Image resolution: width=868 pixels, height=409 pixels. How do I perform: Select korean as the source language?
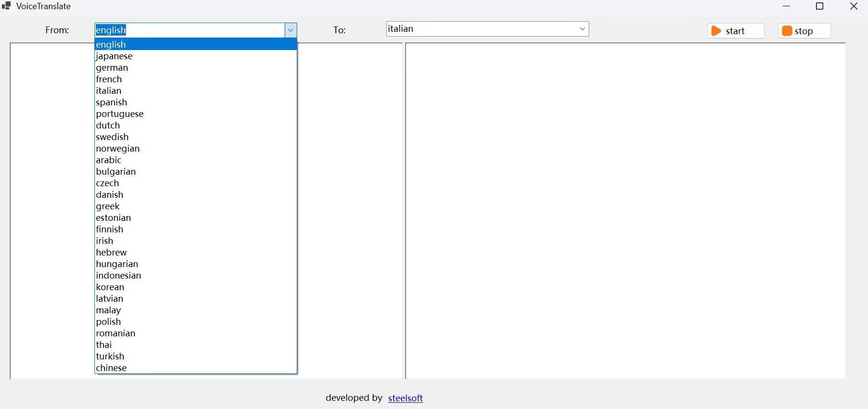(x=196, y=287)
